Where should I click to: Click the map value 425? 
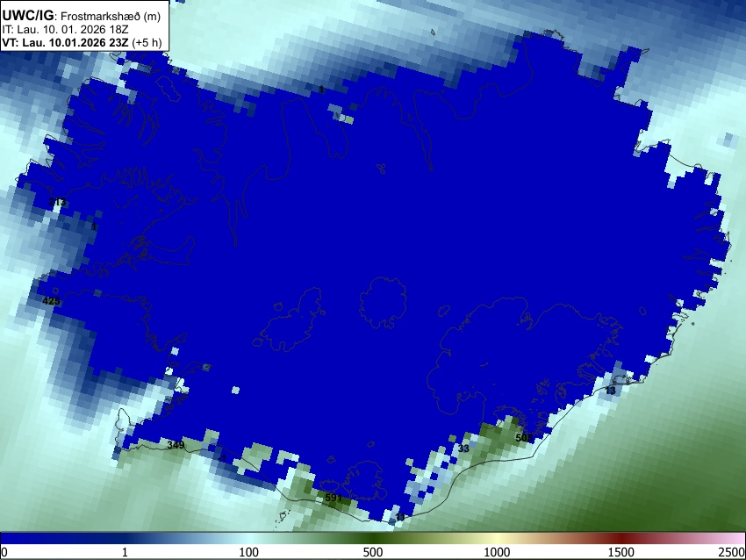point(52,301)
